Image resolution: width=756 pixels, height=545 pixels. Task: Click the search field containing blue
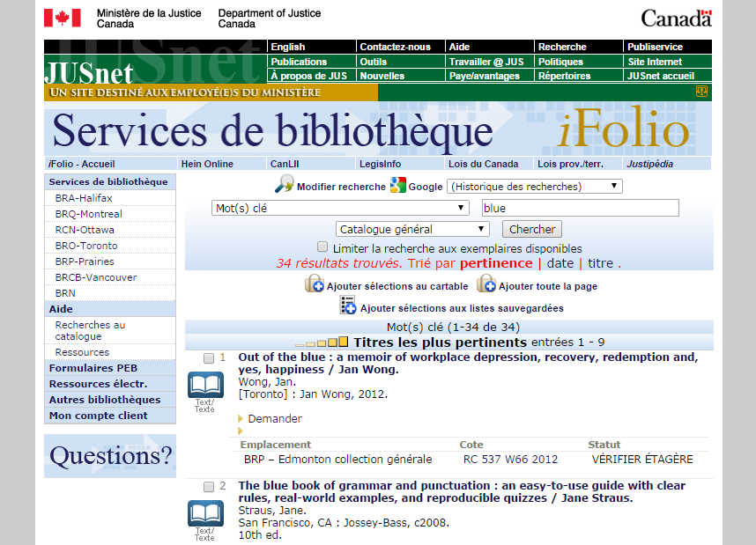point(580,208)
